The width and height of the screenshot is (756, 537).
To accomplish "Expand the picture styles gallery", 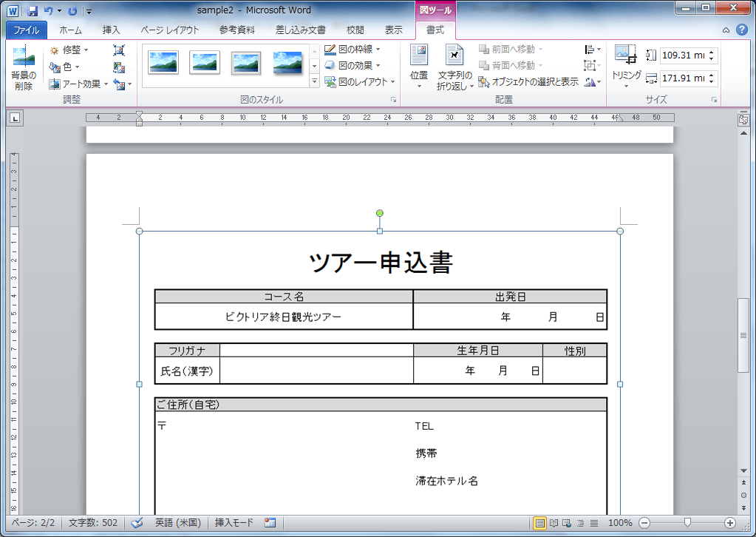I will 314,81.
